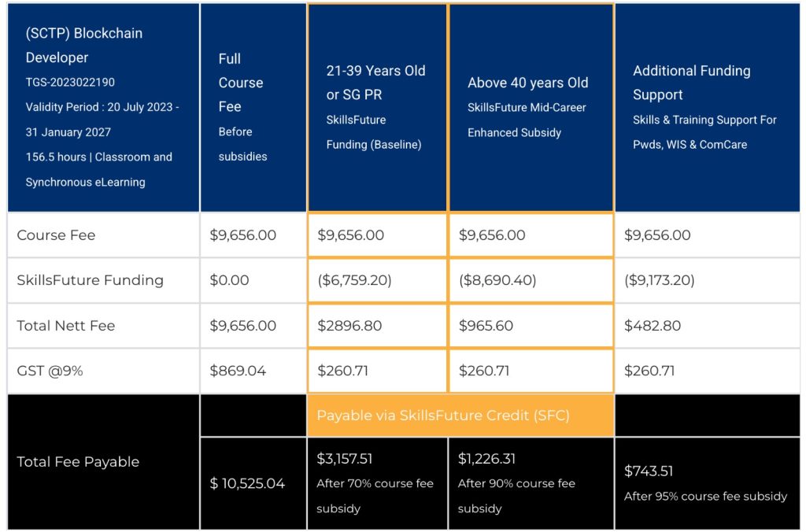Screen dimensions: 806x532
Task: Select the ($6,759.20) funding amount cell
Action: click(x=354, y=280)
